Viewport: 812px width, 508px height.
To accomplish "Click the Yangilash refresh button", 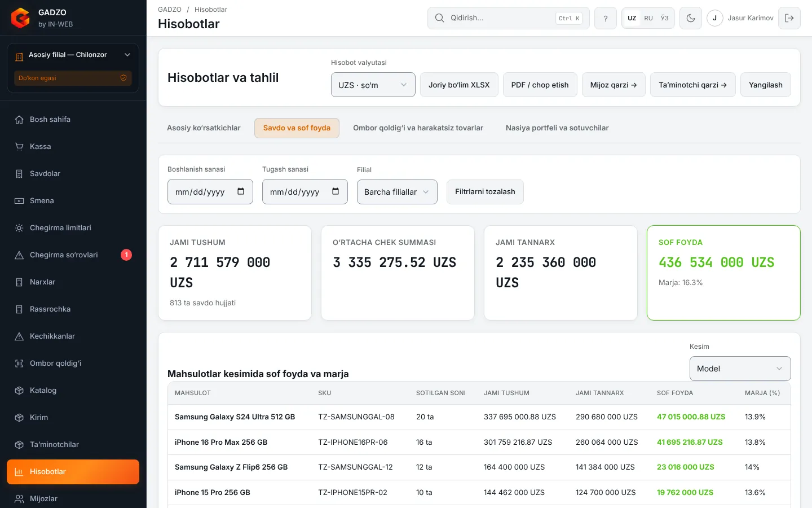I will [766, 85].
